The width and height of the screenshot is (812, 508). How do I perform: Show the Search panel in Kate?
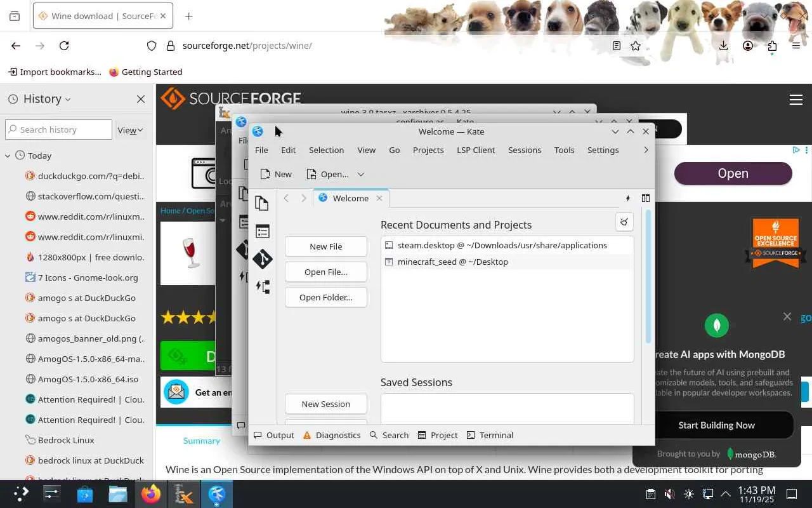[389, 435]
